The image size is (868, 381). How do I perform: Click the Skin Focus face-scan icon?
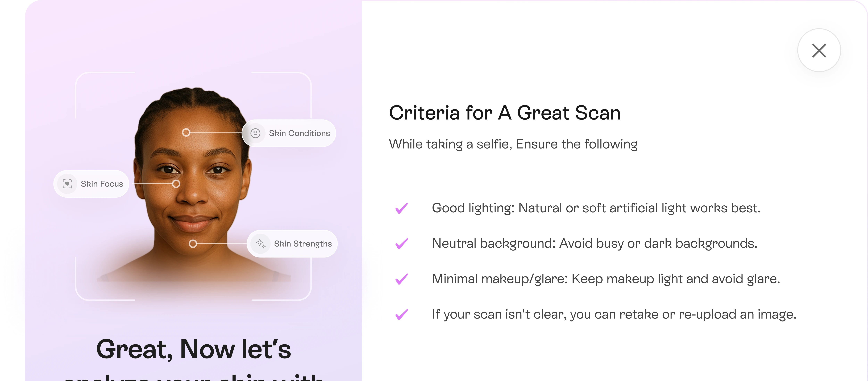click(67, 184)
